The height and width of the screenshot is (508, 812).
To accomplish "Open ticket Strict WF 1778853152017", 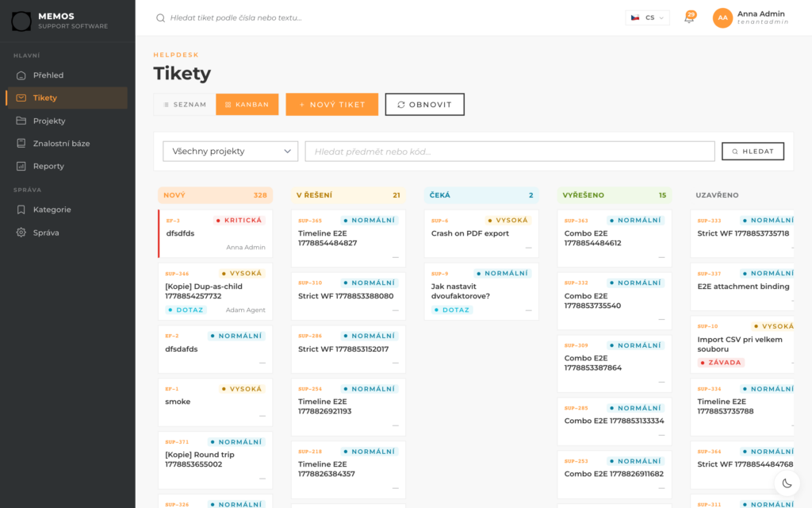I will pos(348,349).
